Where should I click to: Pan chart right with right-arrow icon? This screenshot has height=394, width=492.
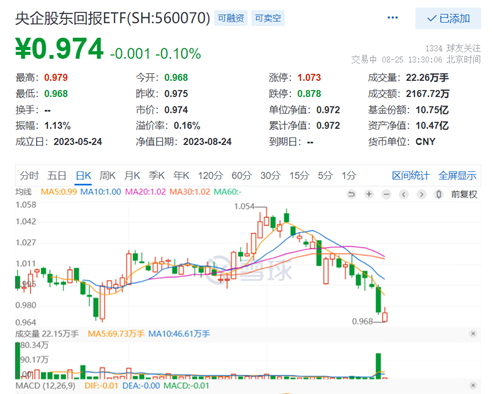pos(421,194)
